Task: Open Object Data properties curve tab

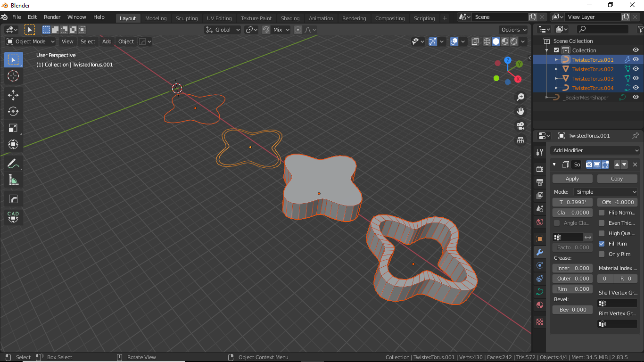Action: 540,292
